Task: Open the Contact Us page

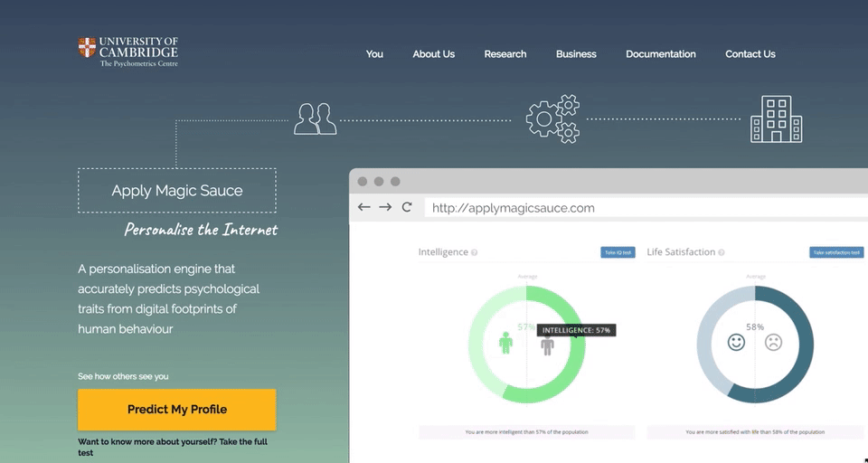Action: [x=750, y=54]
